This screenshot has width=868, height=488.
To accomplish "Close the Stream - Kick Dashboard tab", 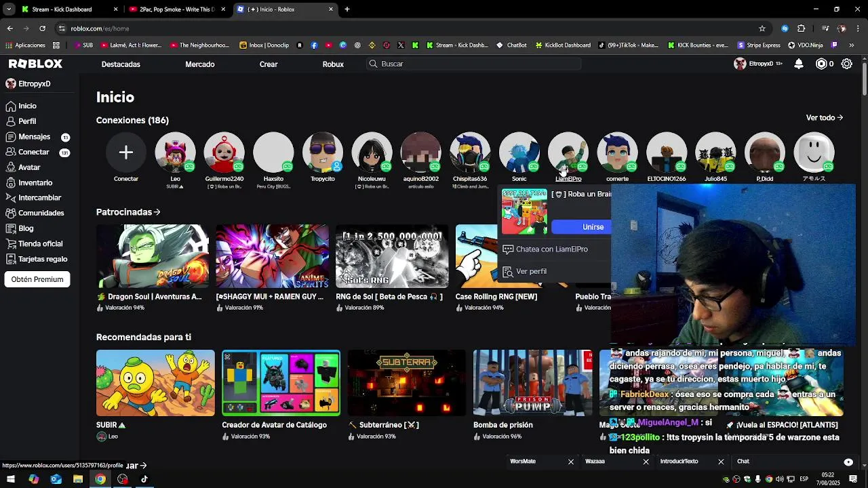I will 116,9.
